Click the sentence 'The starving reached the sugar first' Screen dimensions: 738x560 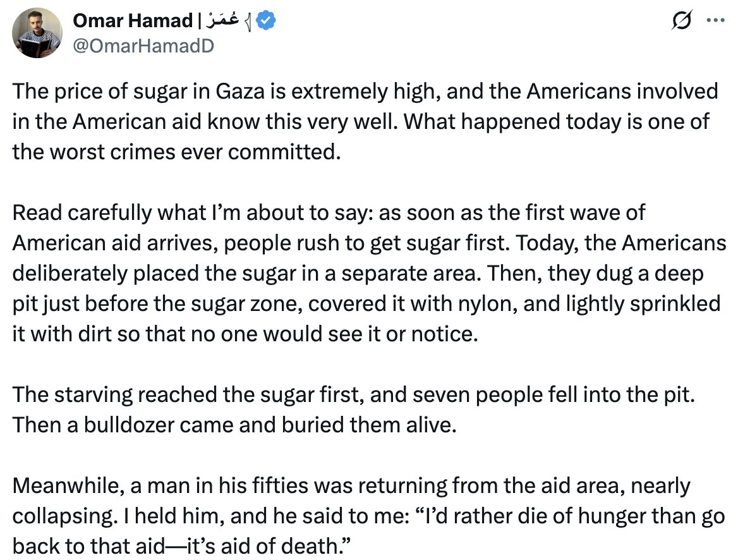(x=353, y=394)
